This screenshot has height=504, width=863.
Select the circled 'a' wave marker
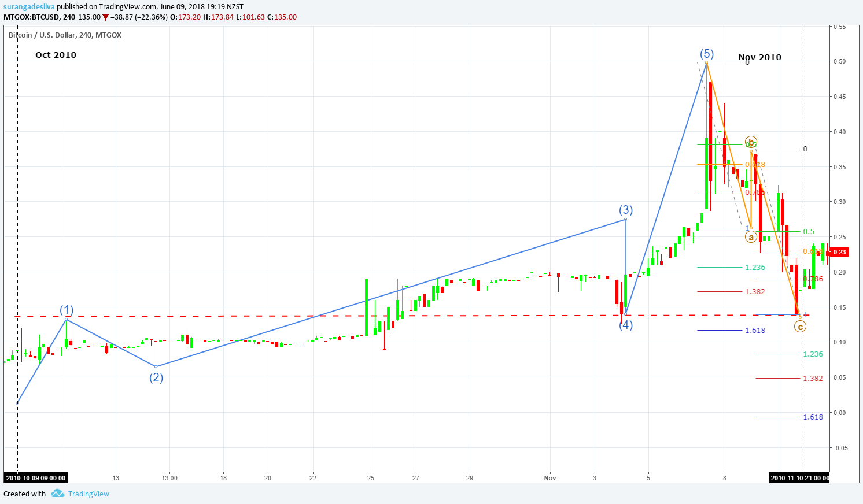point(751,237)
